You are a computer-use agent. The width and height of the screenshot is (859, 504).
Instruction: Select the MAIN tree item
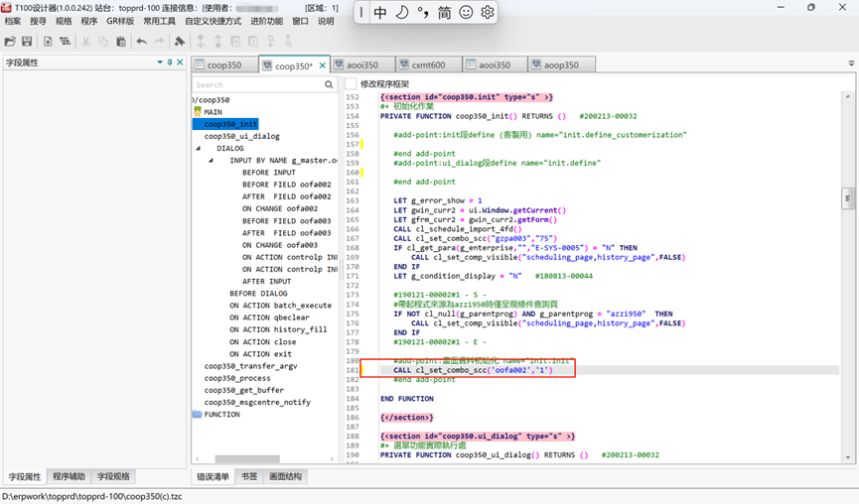tap(214, 112)
